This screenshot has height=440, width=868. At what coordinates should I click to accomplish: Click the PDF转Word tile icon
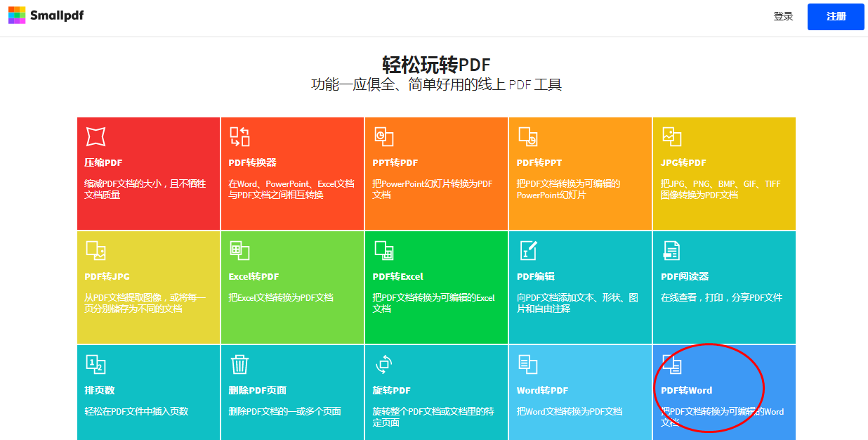pos(671,364)
